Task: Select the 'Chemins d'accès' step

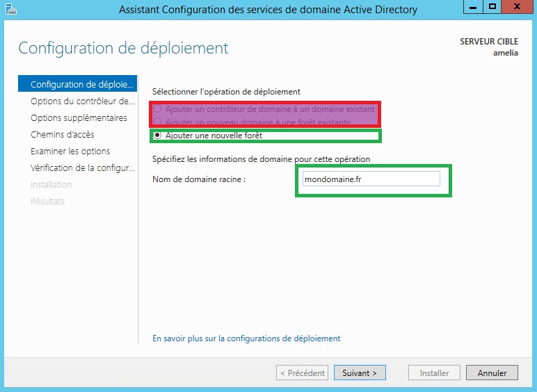Action: coord(63,135)
